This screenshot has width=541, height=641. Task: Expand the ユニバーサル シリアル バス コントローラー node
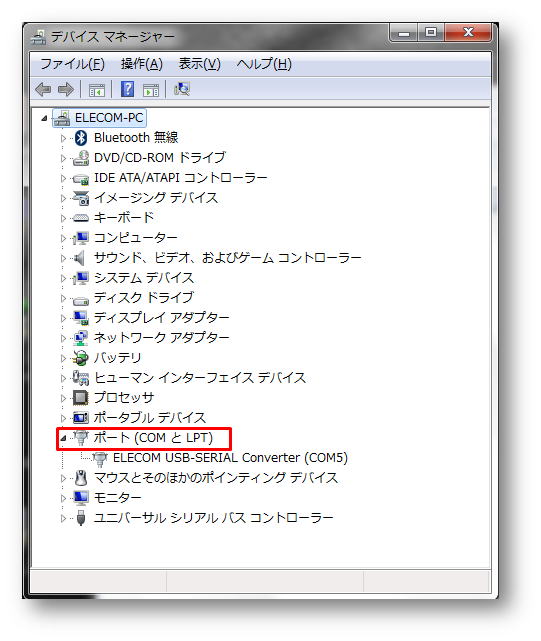click(63, 518)
